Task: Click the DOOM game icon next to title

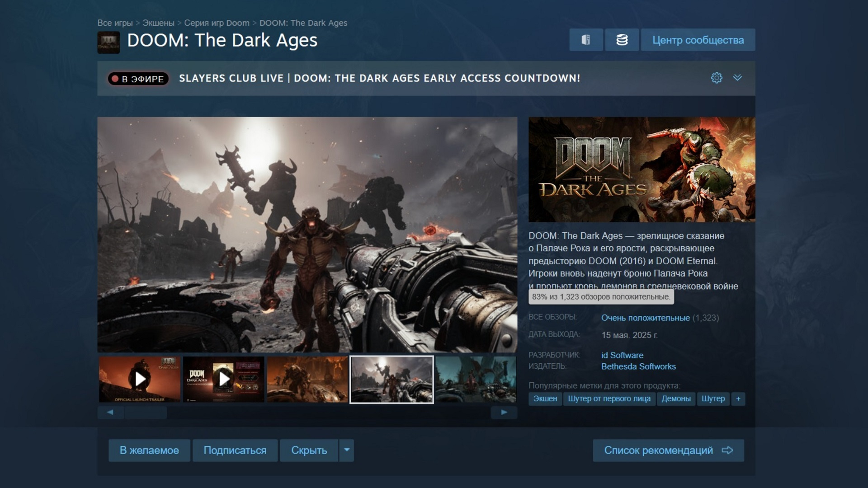Action: coord(108,42)
